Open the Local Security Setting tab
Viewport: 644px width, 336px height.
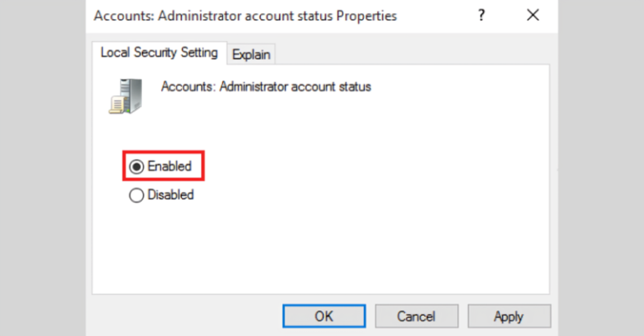(158, 53)
